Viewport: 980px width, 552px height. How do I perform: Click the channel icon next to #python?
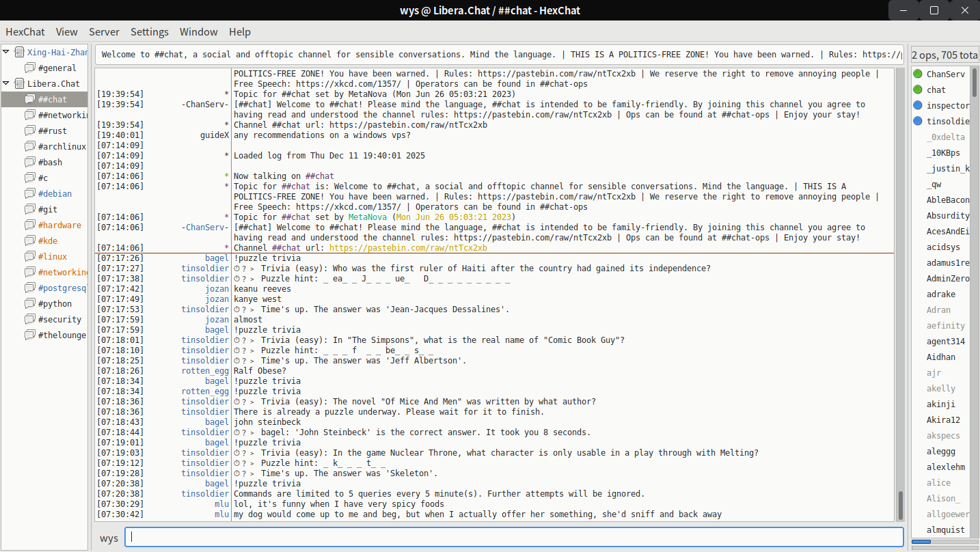coord(30,304)
